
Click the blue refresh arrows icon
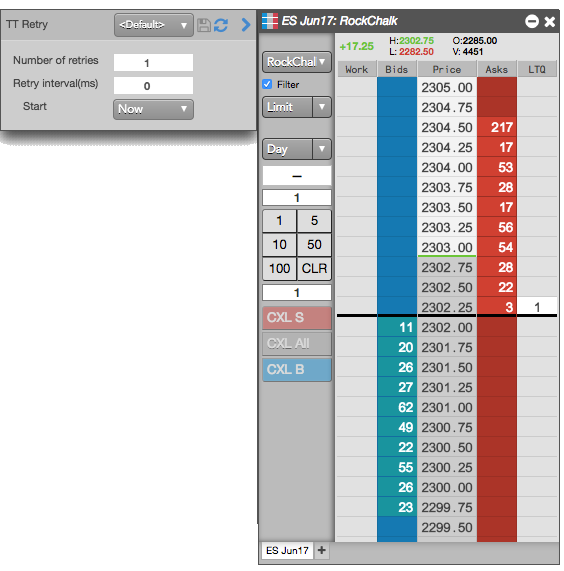[x=221, y=25]
